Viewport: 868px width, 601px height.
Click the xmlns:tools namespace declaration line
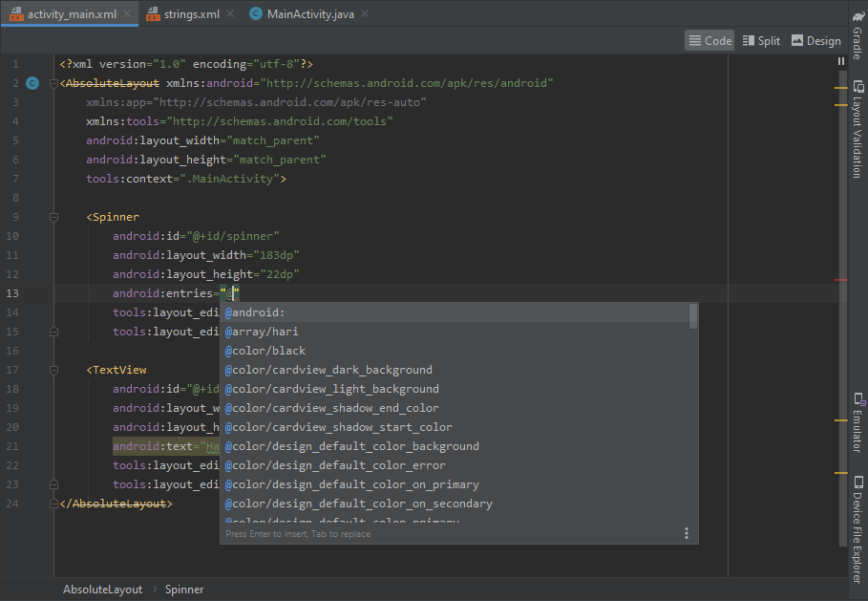click(x=239, y=121)
